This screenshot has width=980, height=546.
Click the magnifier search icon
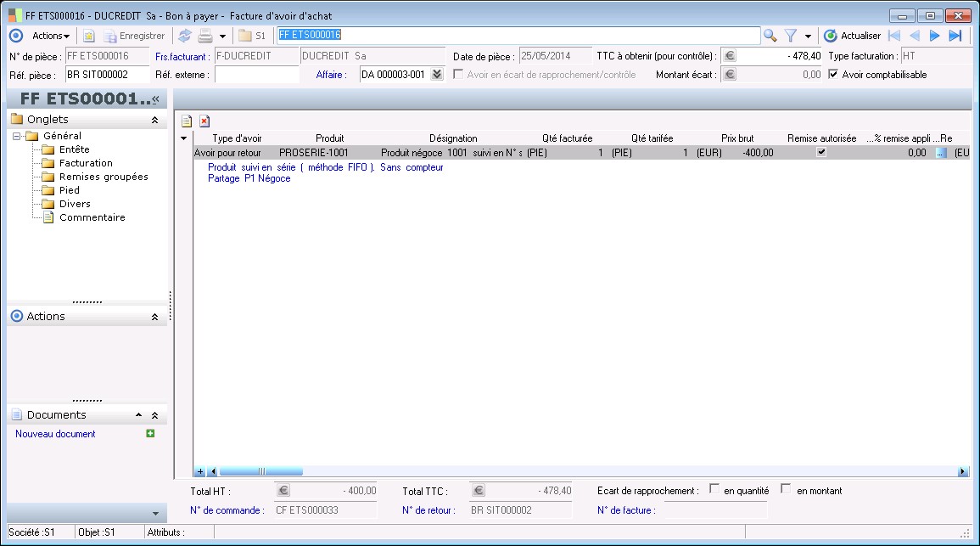coord(770,36)
